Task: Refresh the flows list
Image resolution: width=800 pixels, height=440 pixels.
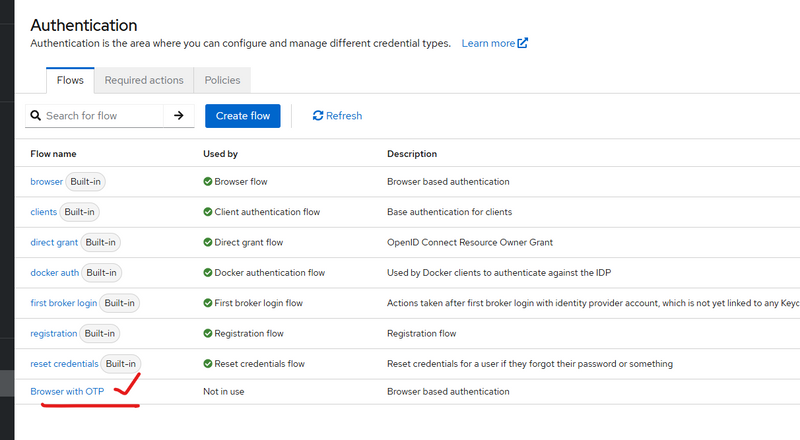Action: click(x=337, y=116)
